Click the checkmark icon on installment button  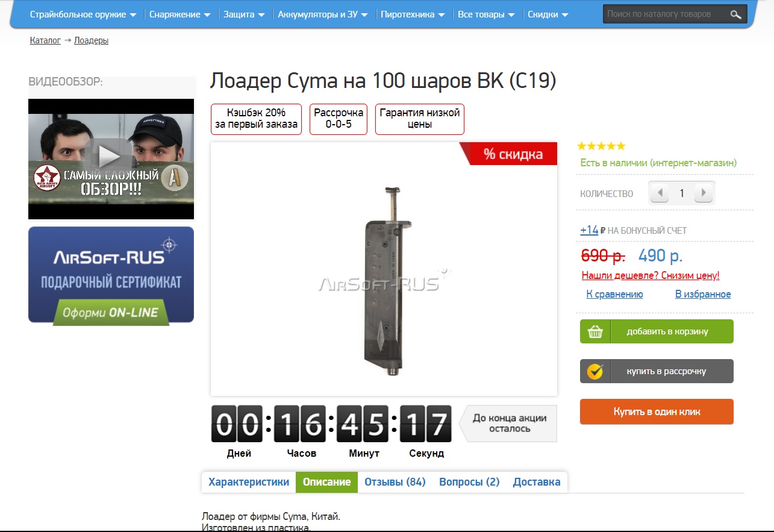pos(595,371)
